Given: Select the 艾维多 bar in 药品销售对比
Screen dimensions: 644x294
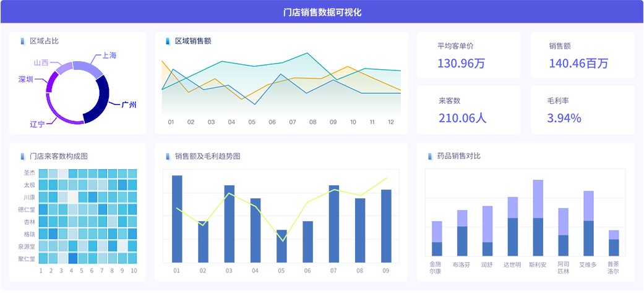Looking at the screenshot, I should click(x=588, y=224).
